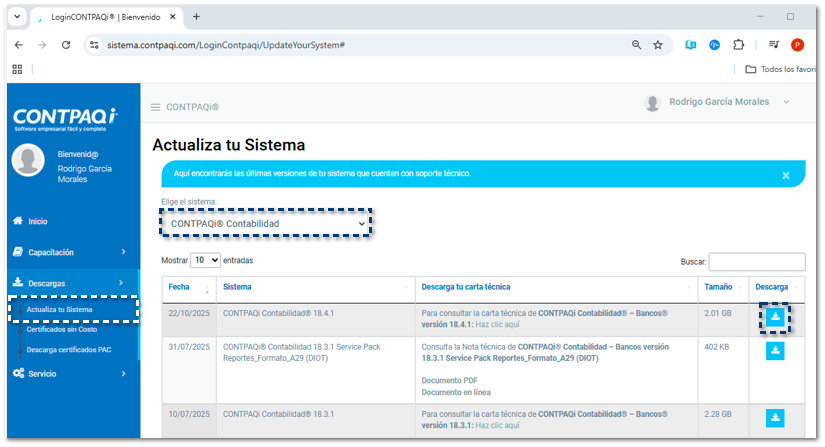Collapse the Descargas sidebar section
The width and height of the screenshot is (825, 447).
70,283
